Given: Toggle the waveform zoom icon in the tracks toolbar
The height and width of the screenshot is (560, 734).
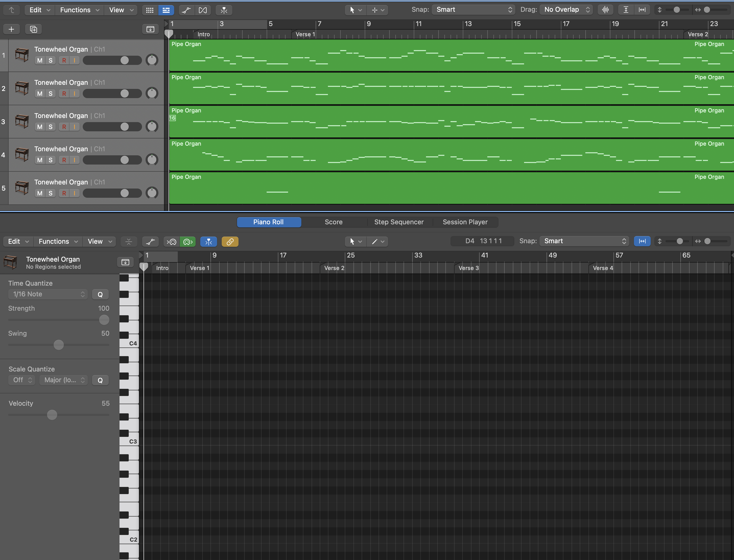Looking at the screenshot, I should (605, 10).
